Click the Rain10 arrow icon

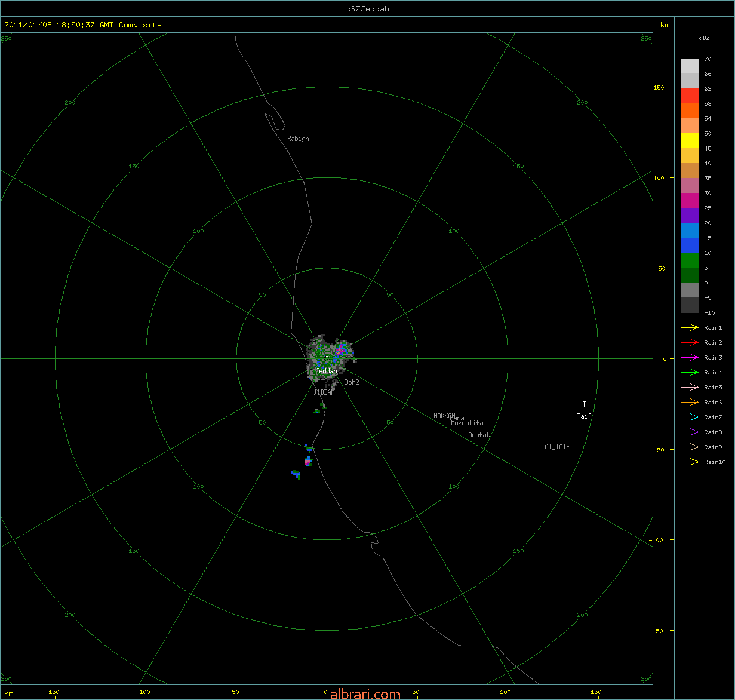[690, 462]
